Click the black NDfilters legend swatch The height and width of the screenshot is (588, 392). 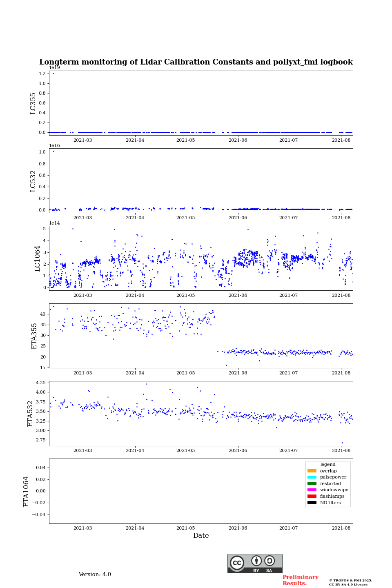coord(312,503)
